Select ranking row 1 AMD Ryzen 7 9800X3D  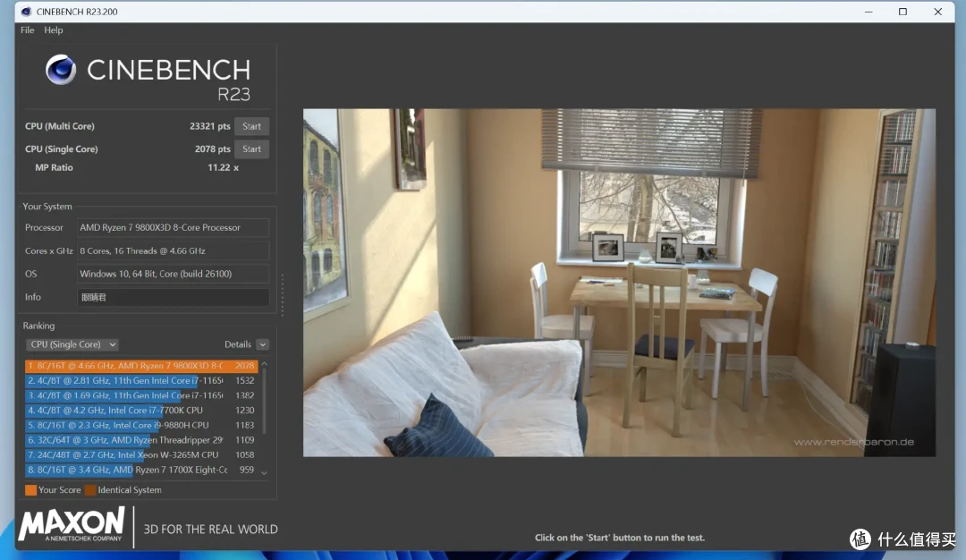pos(141,366)
